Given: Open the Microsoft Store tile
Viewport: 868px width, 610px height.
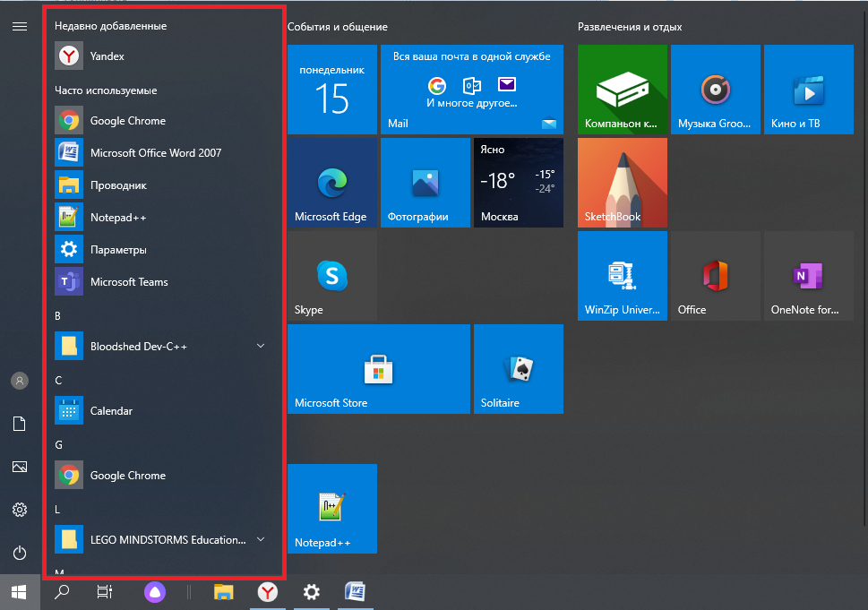Looking at the screenshot, I should (x=379, y=369).
